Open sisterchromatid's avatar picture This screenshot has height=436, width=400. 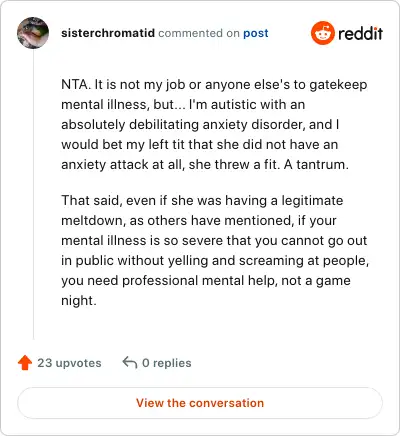tap(33, 33)
